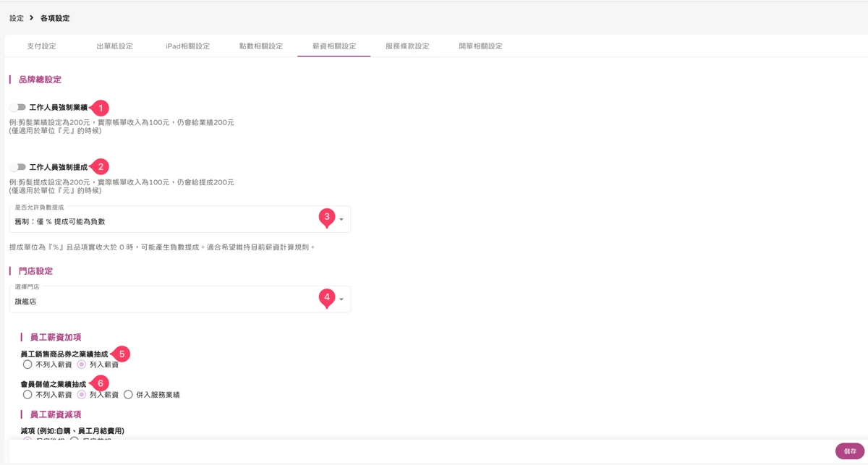Click the 減項 (例如:自購、員工月結費用) label

tap(72, 431)
